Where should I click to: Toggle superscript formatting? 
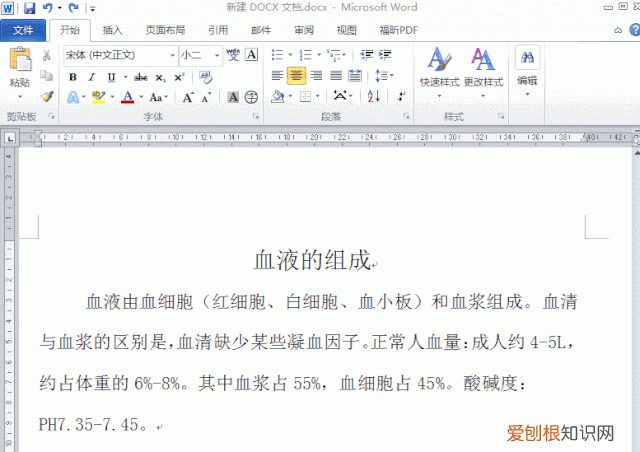click(180, 77)
